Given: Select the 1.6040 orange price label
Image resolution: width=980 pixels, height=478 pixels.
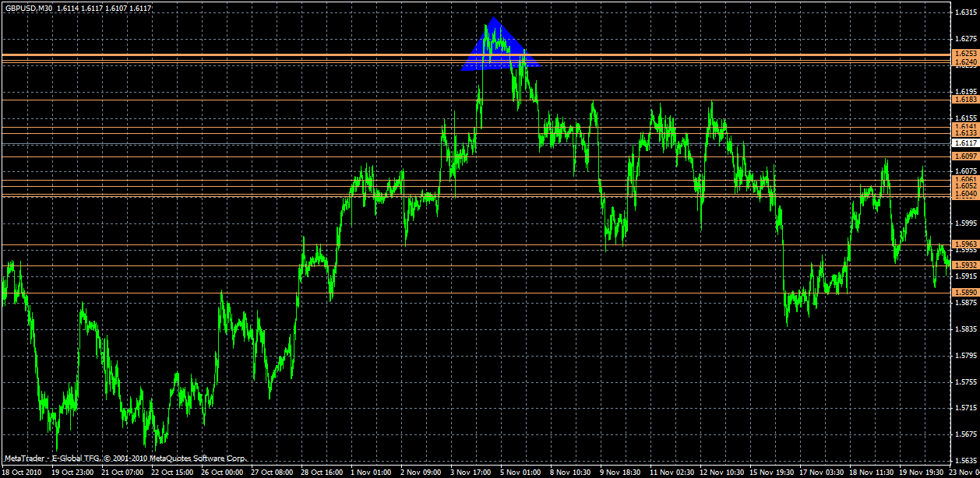Looking at the screenshot, I should [964, 195].
